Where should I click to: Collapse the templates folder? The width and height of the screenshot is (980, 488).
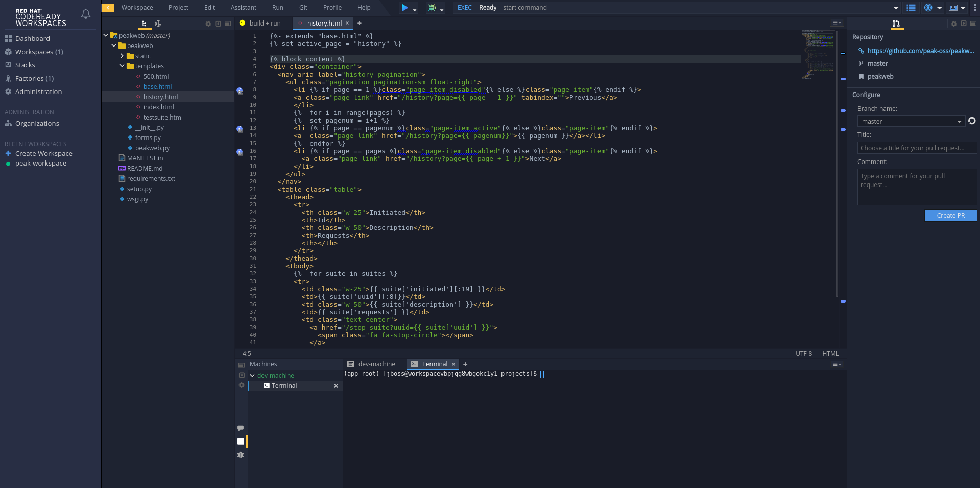click(122, 66)
